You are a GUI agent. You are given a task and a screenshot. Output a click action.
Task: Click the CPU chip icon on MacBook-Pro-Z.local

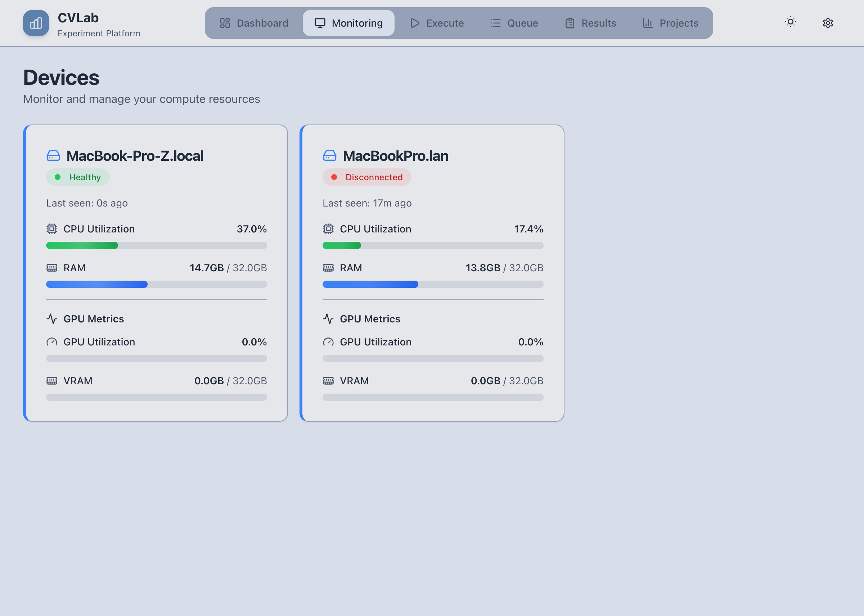tap(52, 229)
